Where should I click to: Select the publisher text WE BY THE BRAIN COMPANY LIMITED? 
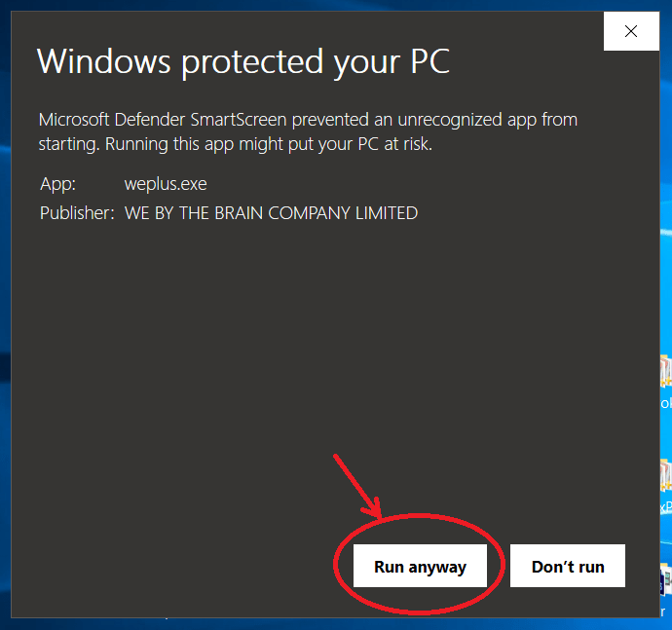(x=271, y=213)
